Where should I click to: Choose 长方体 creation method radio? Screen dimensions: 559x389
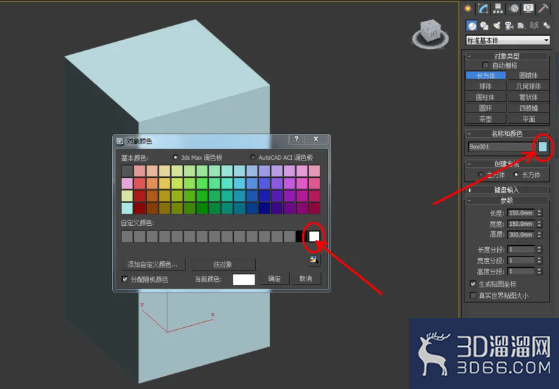point(516,175)
